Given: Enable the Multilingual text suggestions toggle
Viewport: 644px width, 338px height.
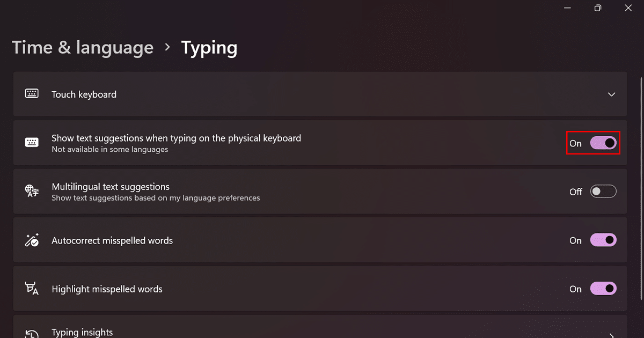Looking at the screenshot, I should tap(603, 192).
